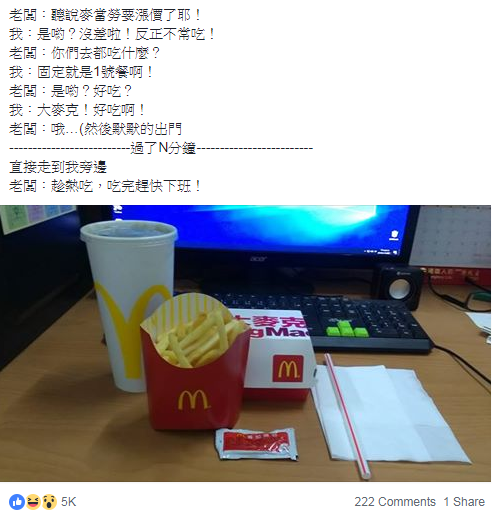Viewport: 492px width, 522px height.
Task: Click the 過了N分鐘 divider line
Action: (161, 148)
